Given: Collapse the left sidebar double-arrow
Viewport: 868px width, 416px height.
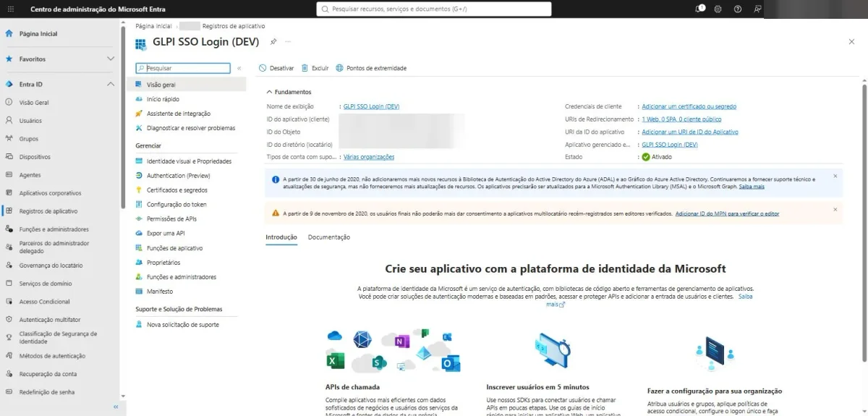Looking at the screenshot, I should coord(115,408).
